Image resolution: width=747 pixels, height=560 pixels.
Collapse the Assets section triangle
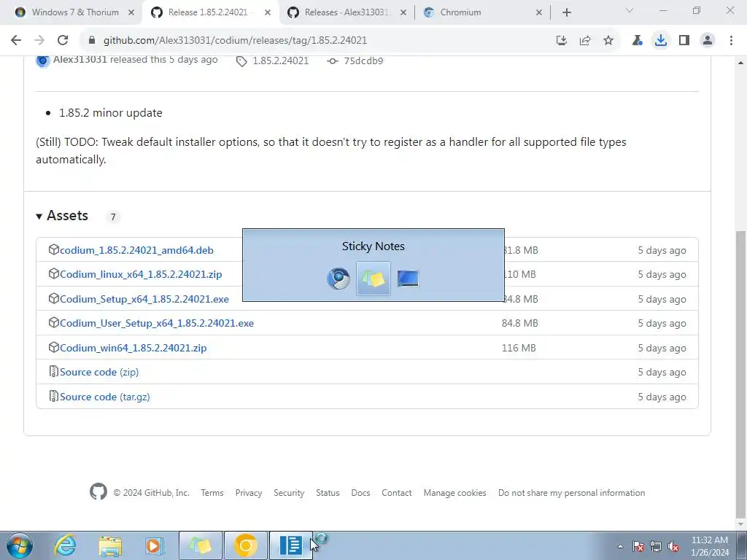coord(39,216)
